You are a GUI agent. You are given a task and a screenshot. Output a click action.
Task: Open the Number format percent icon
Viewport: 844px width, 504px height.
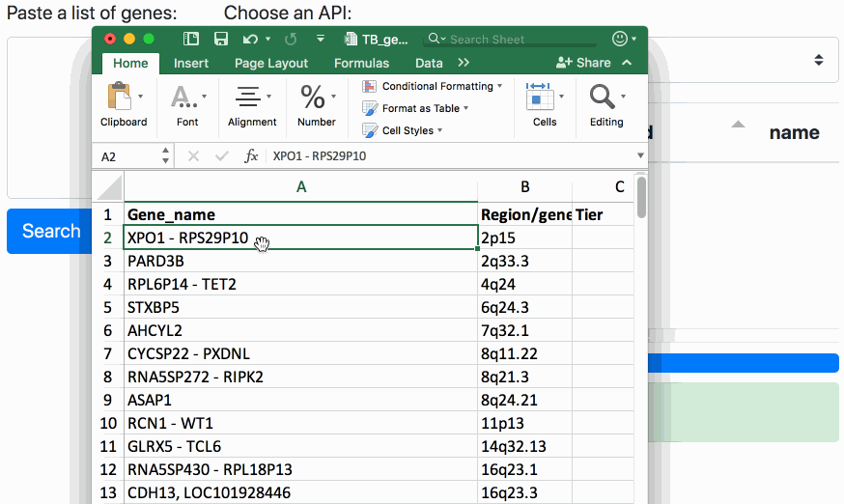[x=313, y=97]
